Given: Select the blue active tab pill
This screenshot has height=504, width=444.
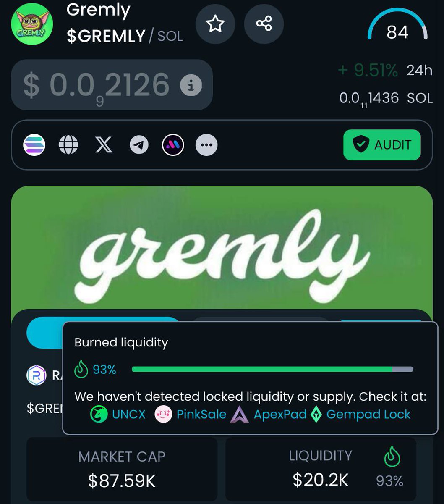Looking at the screenshot, I should pyautogui.click(x=44, y=332).
